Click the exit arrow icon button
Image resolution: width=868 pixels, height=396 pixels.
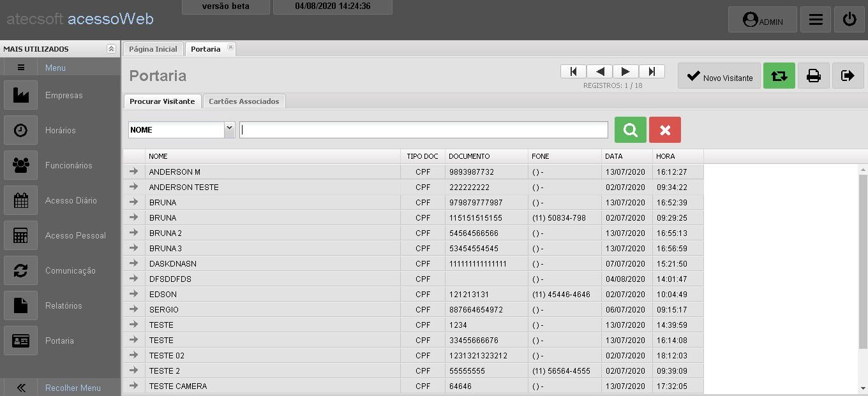(848, 76)
